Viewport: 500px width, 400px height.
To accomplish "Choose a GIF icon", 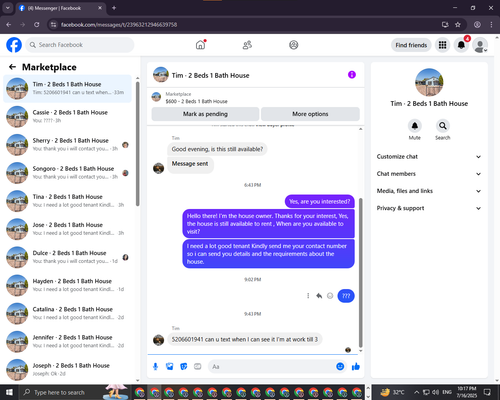I will coord(198,367).
